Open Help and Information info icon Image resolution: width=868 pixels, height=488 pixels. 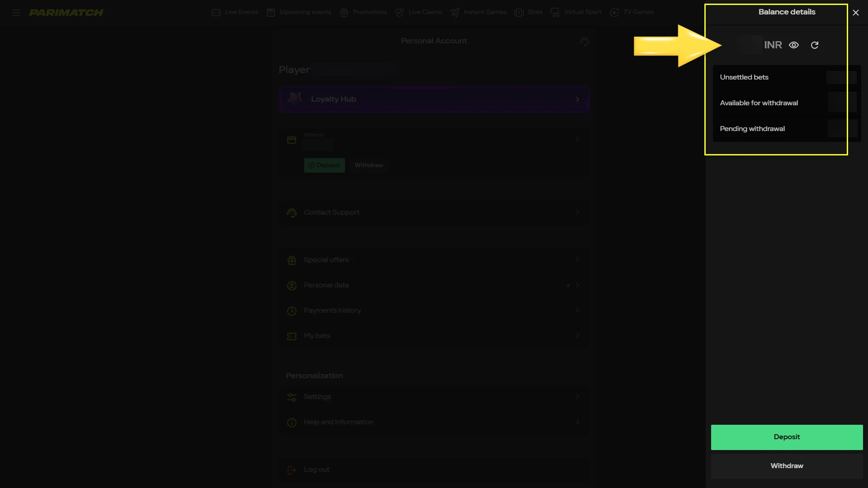pyautogui.click(x=292, y=422)
